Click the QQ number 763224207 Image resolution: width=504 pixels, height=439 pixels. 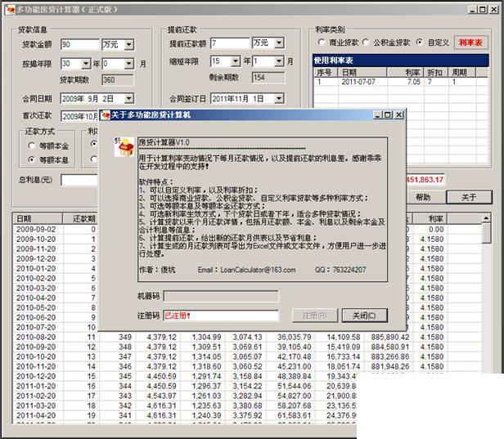[349, 270]
